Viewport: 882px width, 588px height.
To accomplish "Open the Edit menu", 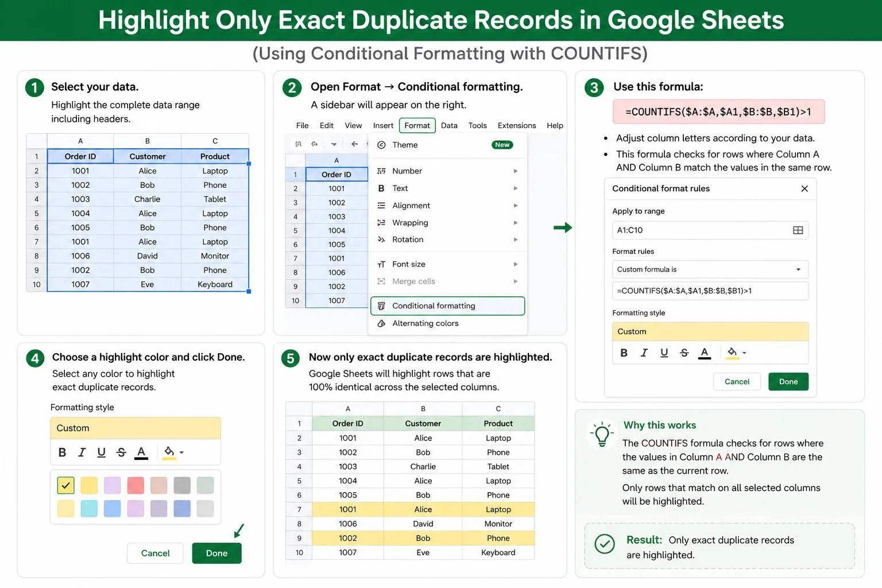I will [x=327, y=126].
